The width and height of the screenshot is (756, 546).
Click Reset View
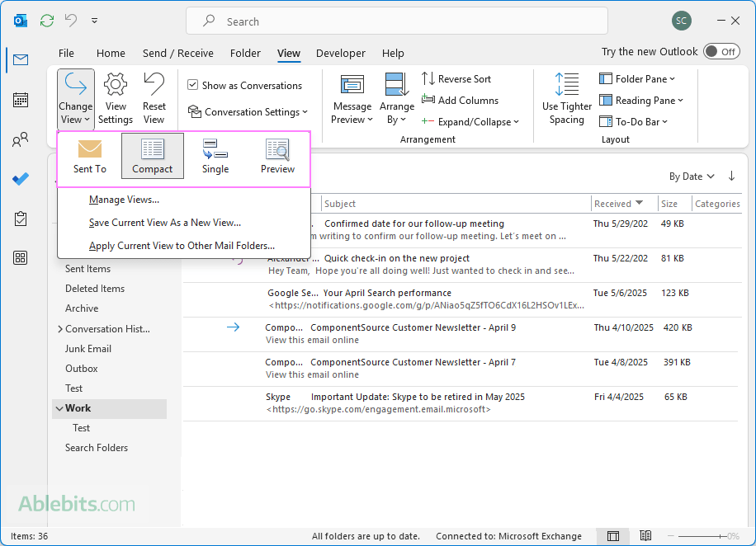click(154, 99)
